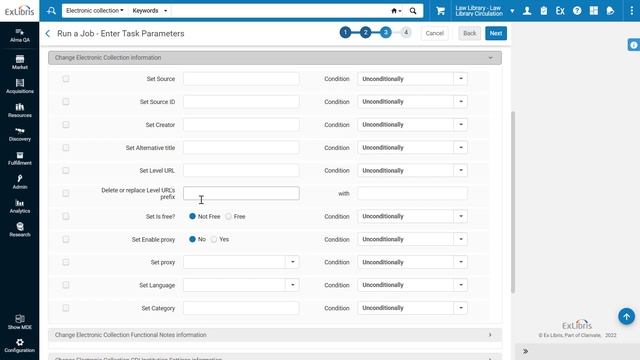
Task: Click the recent entities tag icon
Action: click(x=610, y=11)
